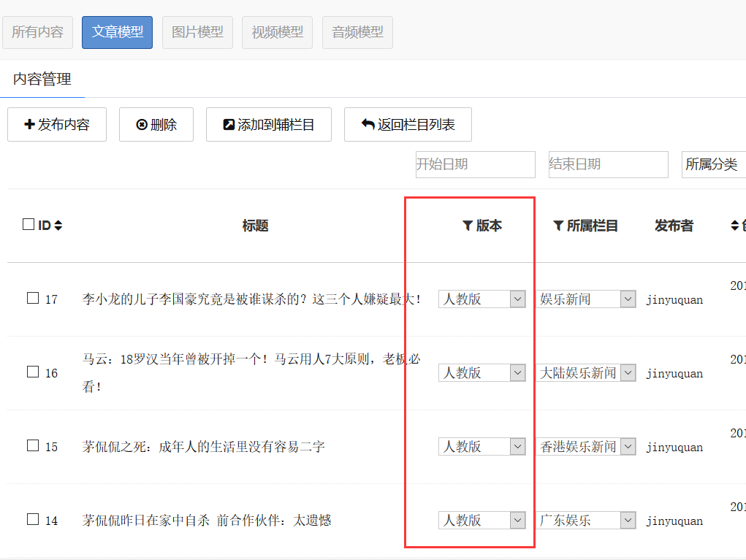Focus the 结束日期 date input

(608, 165)
